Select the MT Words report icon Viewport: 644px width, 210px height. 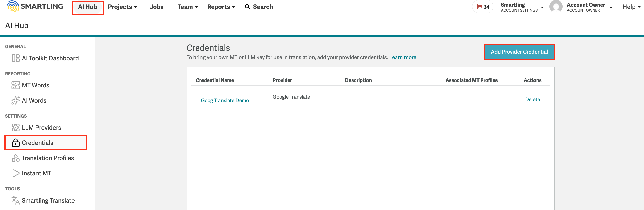[x=15, y=85]
